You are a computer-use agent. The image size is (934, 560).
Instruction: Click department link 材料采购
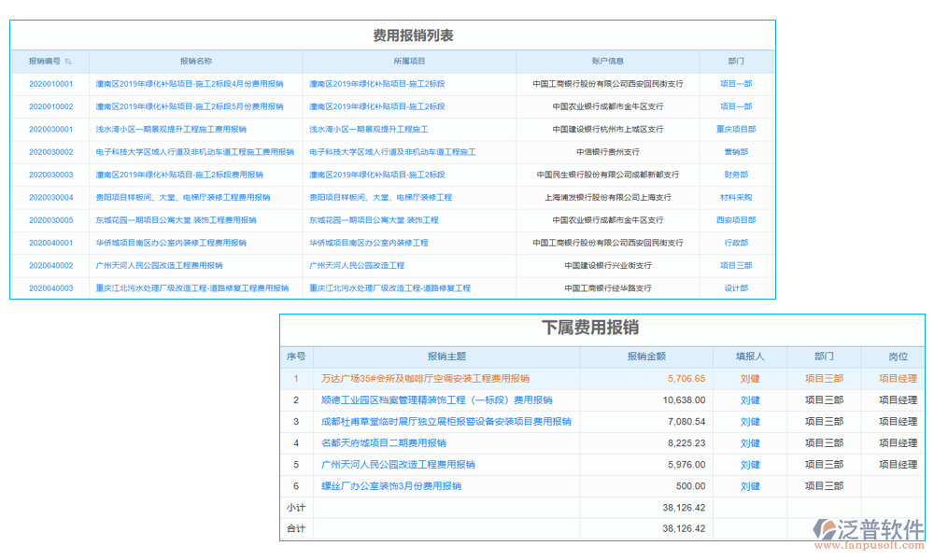pyautogui.click(x=736, y=198)
